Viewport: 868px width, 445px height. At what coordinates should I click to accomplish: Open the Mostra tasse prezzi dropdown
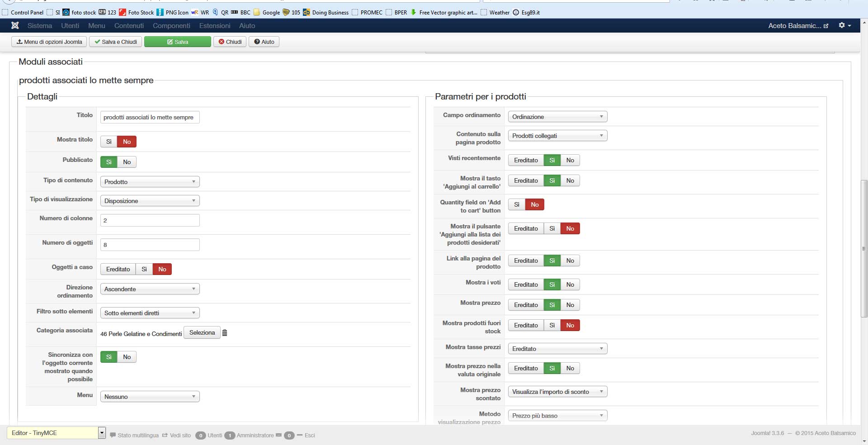tap(558, 349)
